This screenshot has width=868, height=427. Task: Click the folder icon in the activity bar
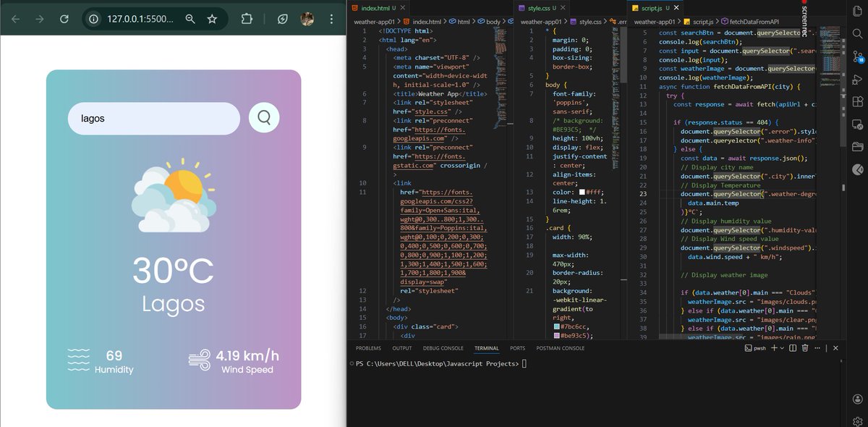(x=858, y=147)
